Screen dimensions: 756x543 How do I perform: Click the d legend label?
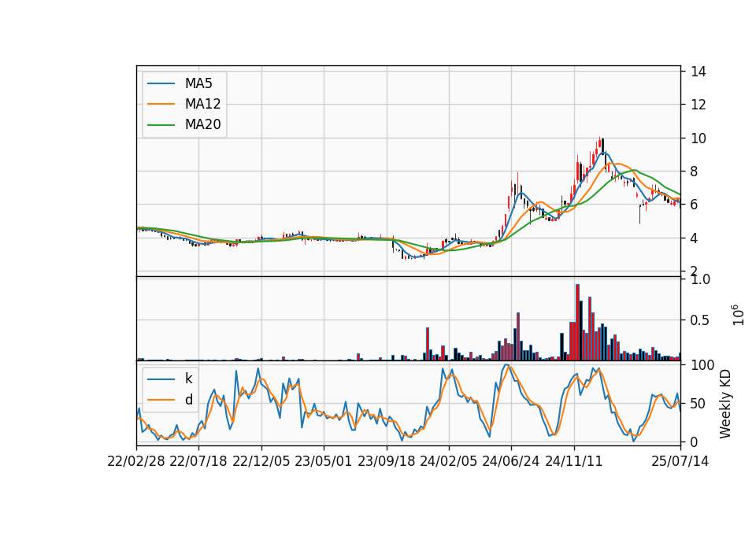click(188, 400)
